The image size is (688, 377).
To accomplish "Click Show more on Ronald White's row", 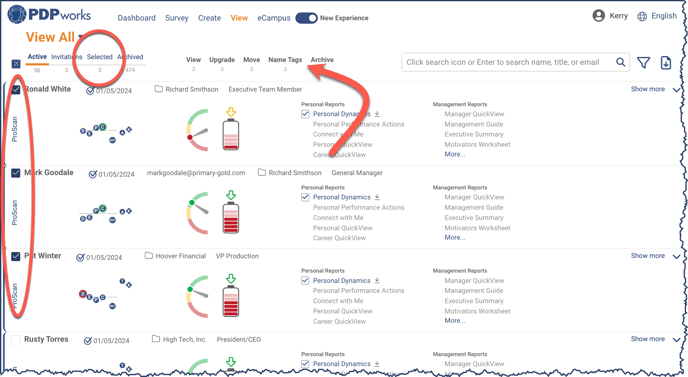I will 648,89.
